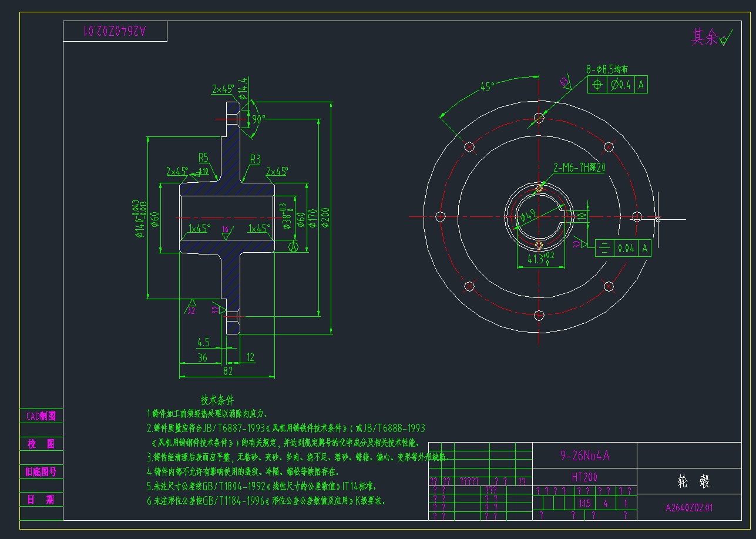
Task: Select the R5 fillet radius label
Action: (x=203, y=158)
